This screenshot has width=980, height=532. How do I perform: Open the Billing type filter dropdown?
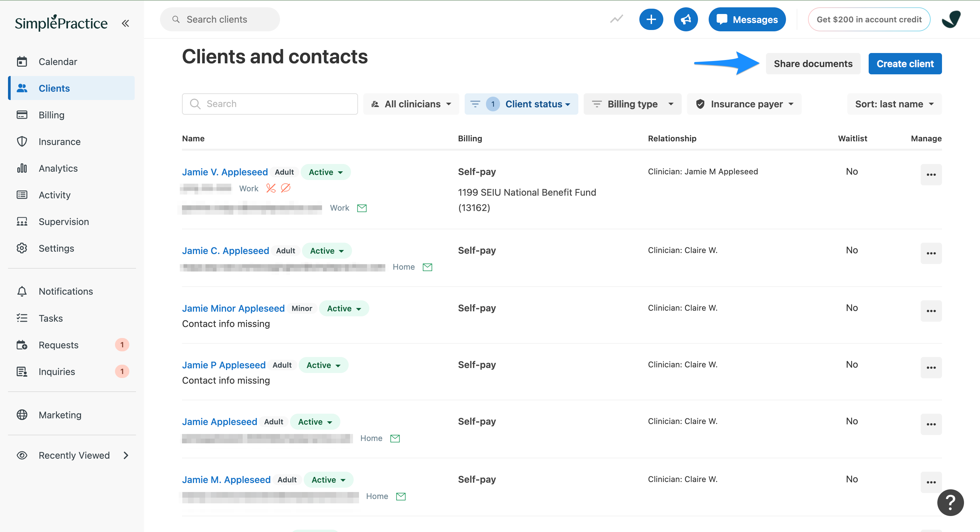632,104
